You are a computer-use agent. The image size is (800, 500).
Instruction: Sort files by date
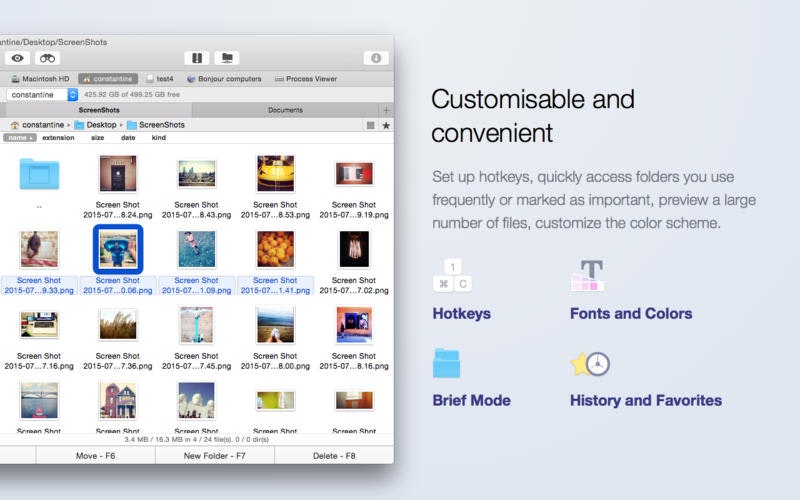pyautogui.click(x=128, y=138)
